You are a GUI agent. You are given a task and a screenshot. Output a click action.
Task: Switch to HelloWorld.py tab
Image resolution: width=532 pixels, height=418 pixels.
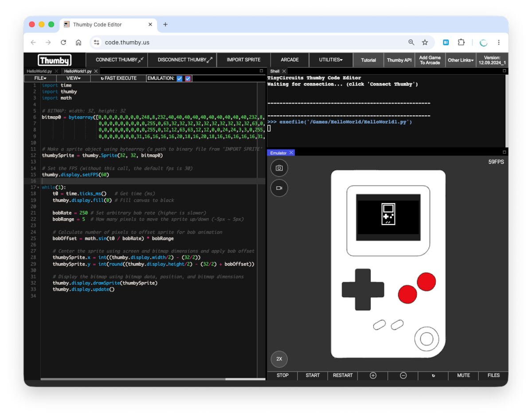point(39,71)
